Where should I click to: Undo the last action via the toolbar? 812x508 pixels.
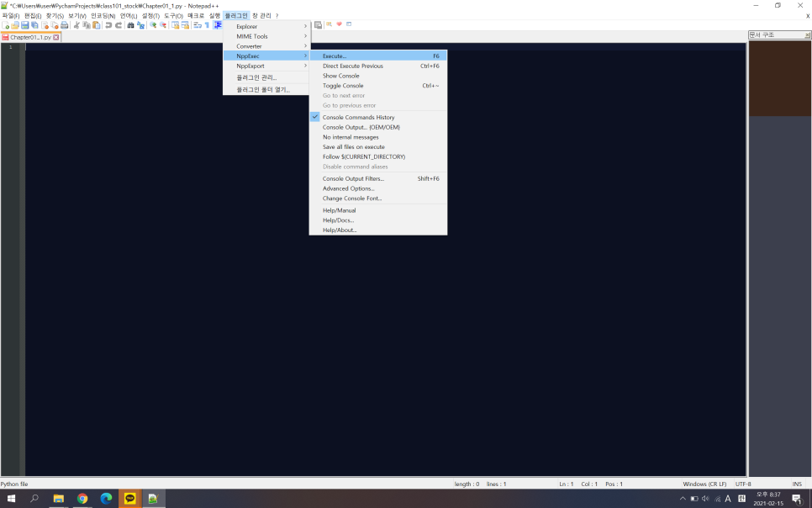[x=108, y=25]
